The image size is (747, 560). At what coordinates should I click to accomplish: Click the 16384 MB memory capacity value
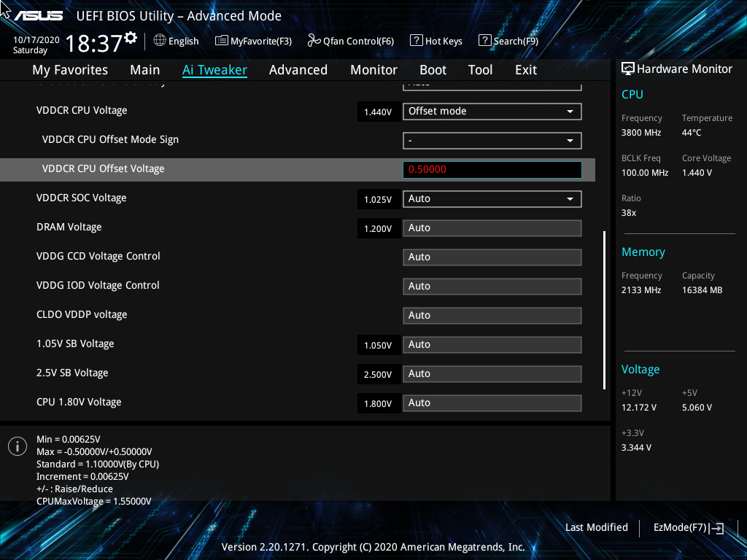703,290
